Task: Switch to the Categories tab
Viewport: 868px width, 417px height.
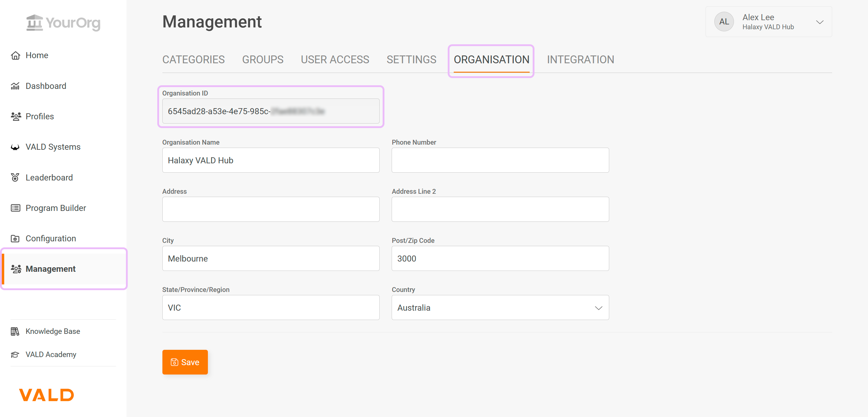Action: click(193, 60)
